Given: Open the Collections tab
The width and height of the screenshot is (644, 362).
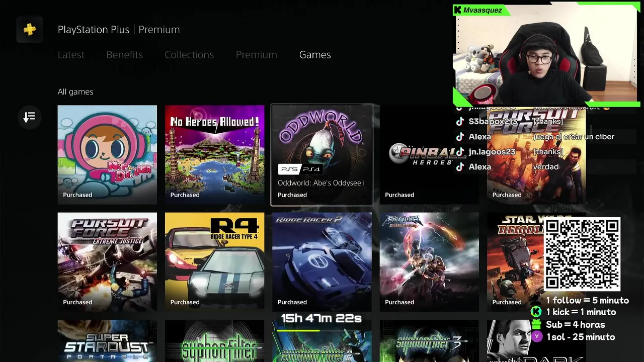Looking at the screenshot, I should [189, 54].
